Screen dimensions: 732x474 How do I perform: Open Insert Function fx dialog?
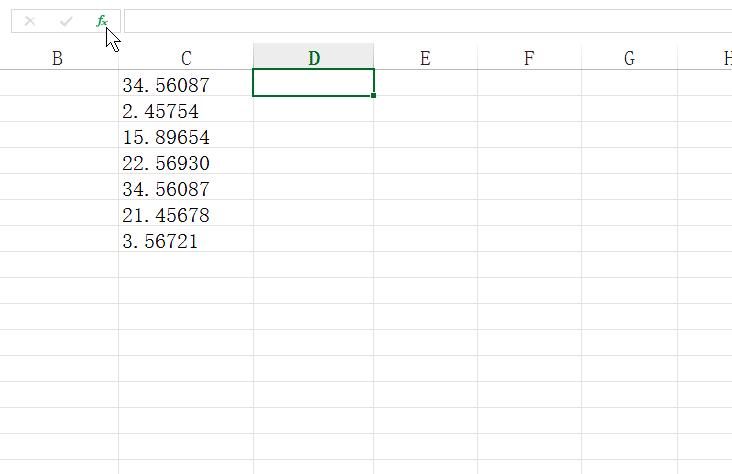tap(102, 21)
